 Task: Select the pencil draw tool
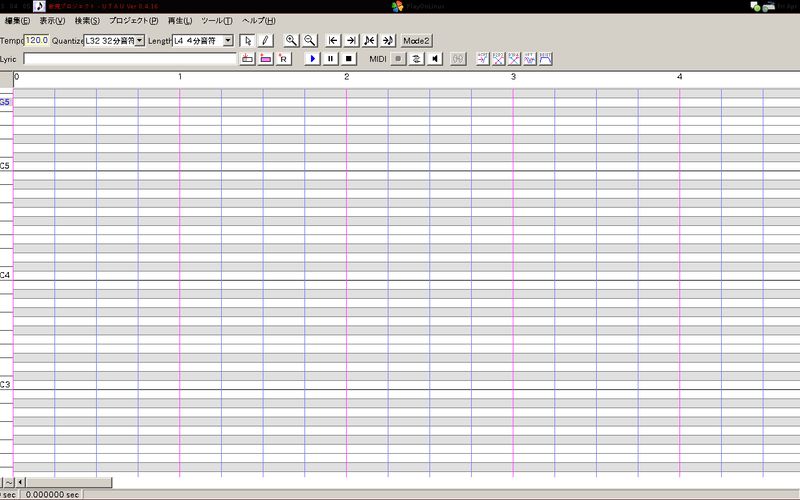coord(265,41)
